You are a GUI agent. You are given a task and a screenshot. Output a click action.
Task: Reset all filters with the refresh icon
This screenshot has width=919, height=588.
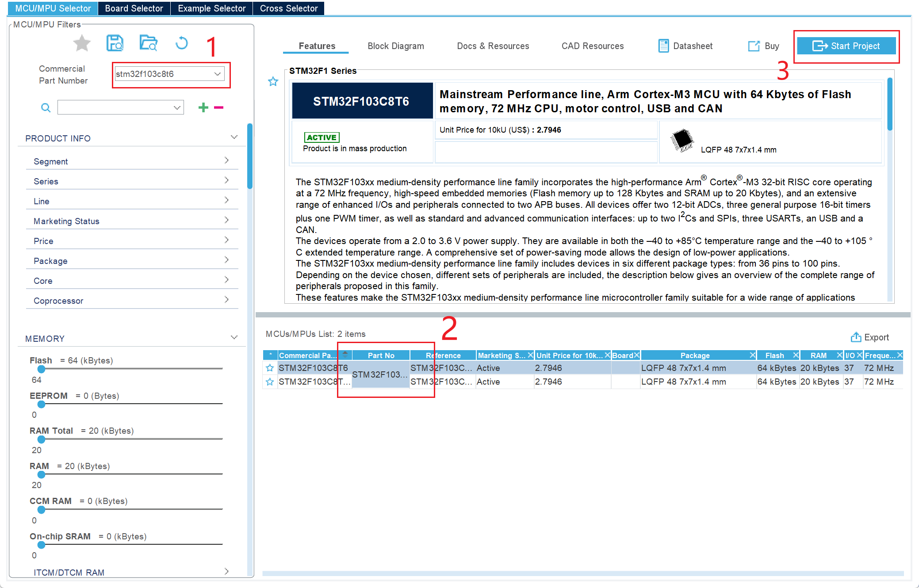pyautogui.click(x=181, y=43)
